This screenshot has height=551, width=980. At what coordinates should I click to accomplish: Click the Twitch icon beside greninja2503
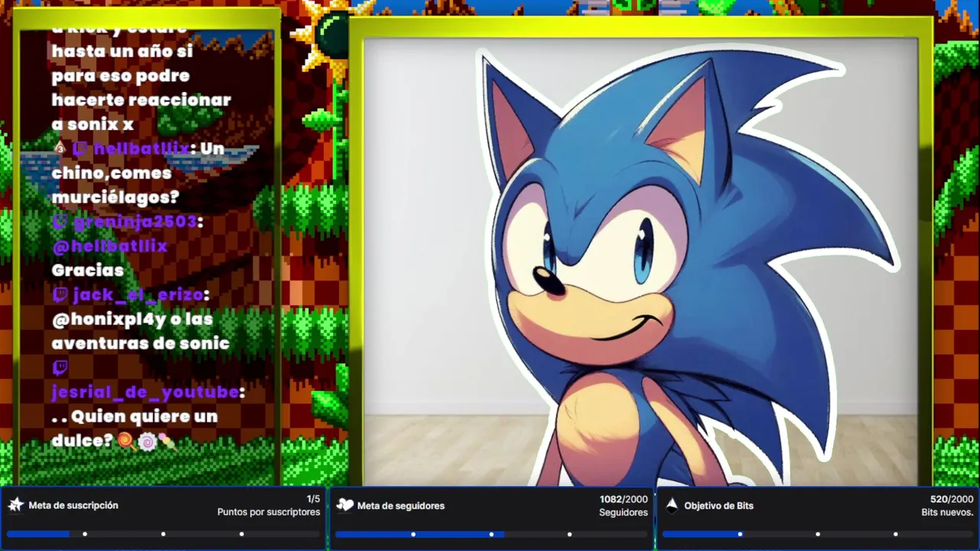click(x=60, y=222)
